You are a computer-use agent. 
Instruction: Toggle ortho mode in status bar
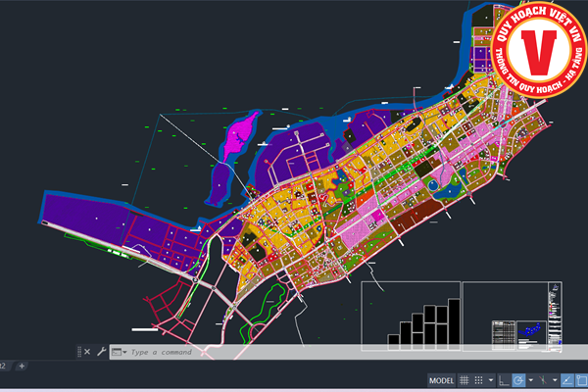pos(504,380)
